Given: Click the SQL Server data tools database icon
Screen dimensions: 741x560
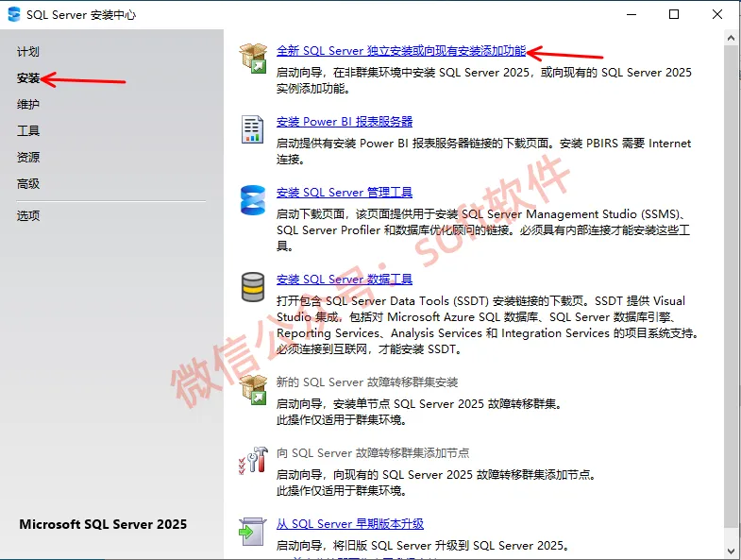Looking at the screenshot, I should [253, 287].
